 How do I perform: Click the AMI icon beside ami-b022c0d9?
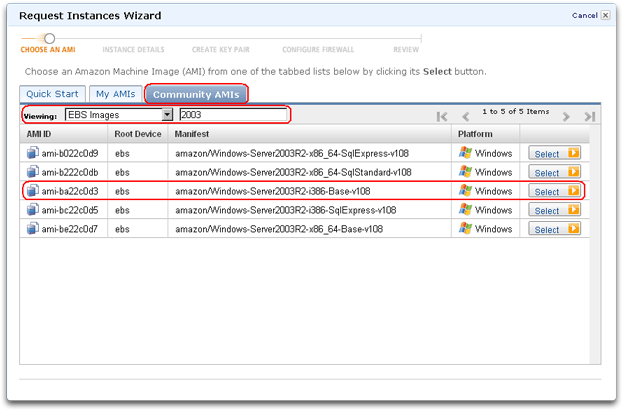pos(33,153)
